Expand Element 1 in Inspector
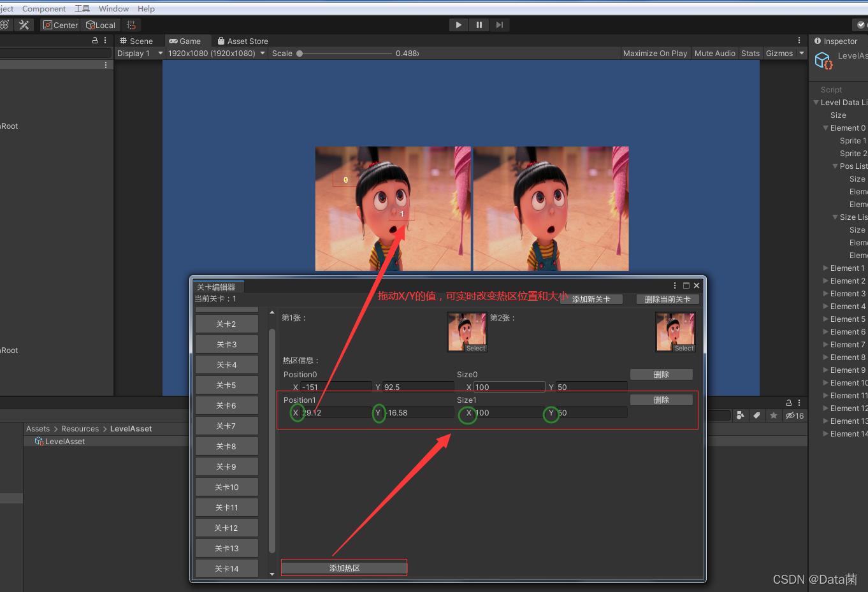 point(826,268)
